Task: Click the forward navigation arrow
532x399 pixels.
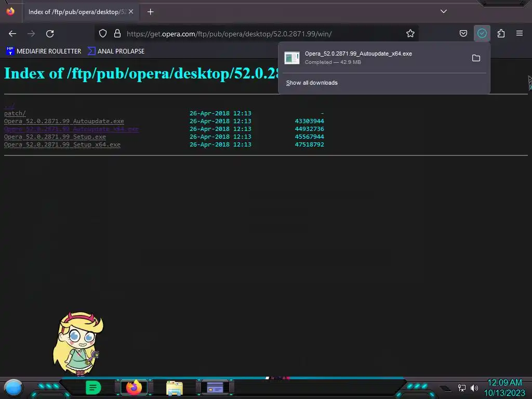Action: pos(31,34)
